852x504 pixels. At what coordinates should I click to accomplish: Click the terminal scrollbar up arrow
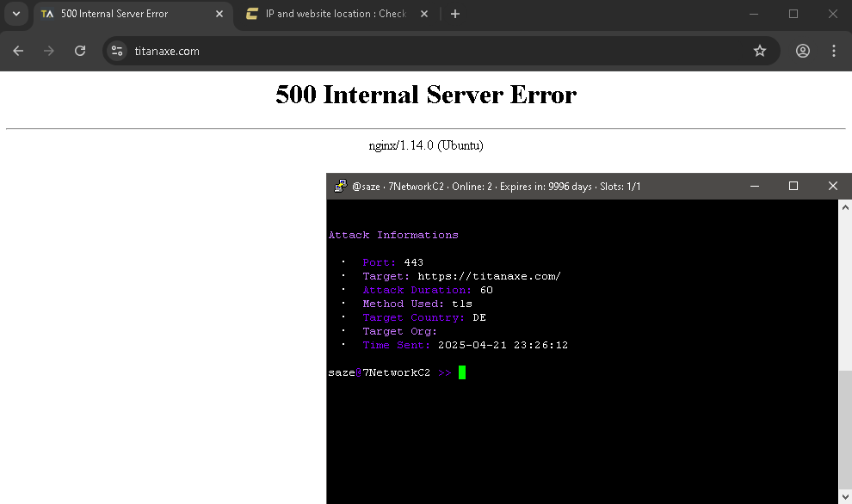pos(845,207)
